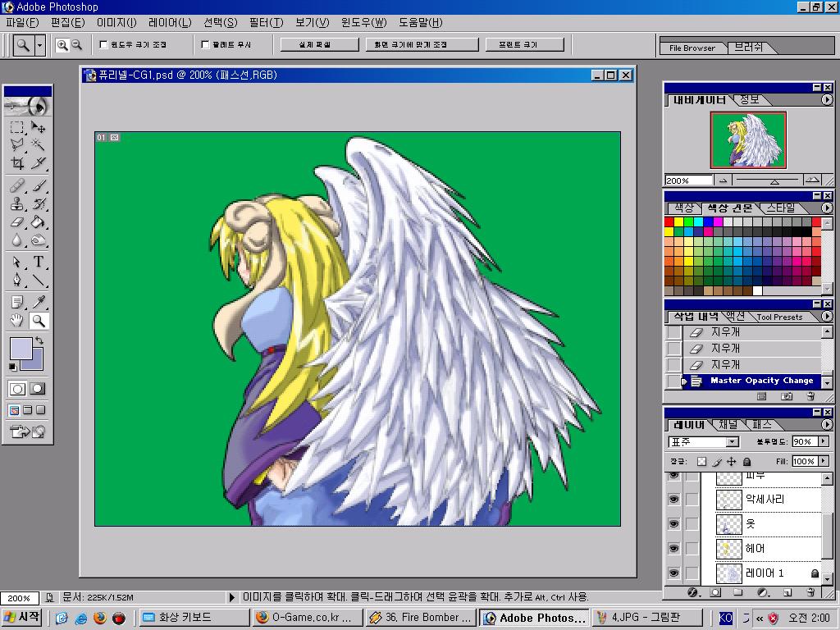Hide the 헤어 layer
This screenshot has width=840, height=630.
[x=674, y=549]
